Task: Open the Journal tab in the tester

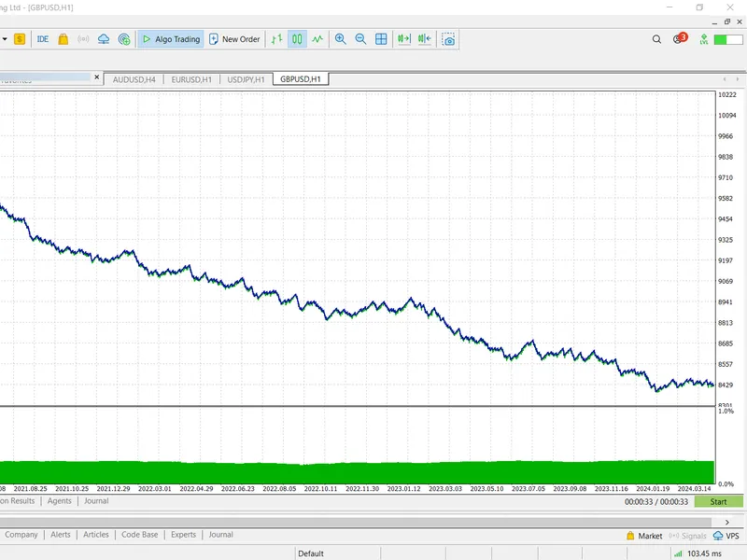Action: coord(96,501)
